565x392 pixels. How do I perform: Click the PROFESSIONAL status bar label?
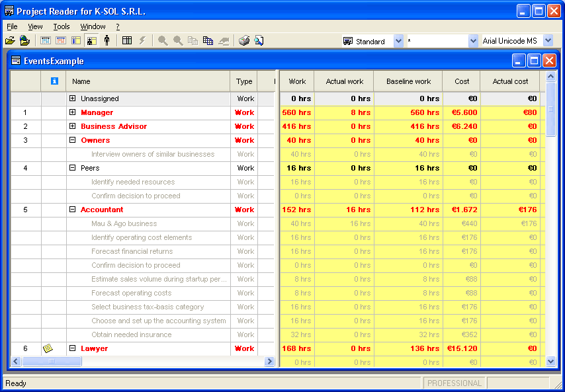tap(455, 383)
